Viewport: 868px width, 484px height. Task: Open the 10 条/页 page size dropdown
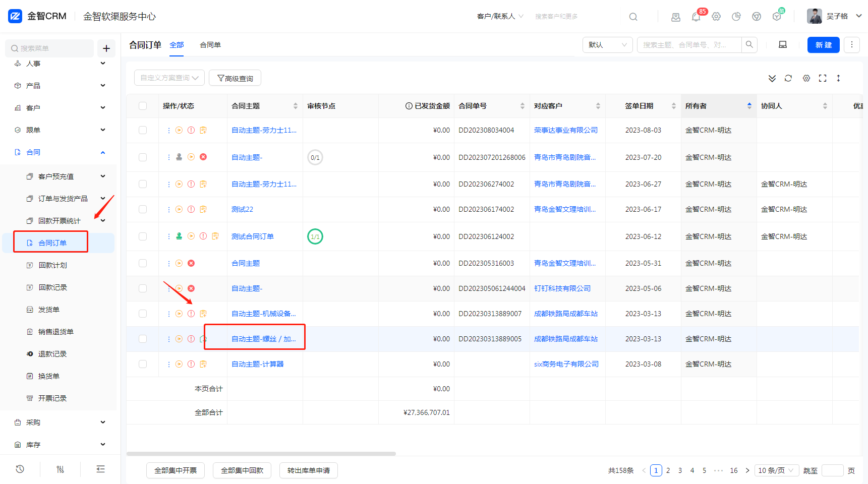pyautogui.click(x=777, y=470)
